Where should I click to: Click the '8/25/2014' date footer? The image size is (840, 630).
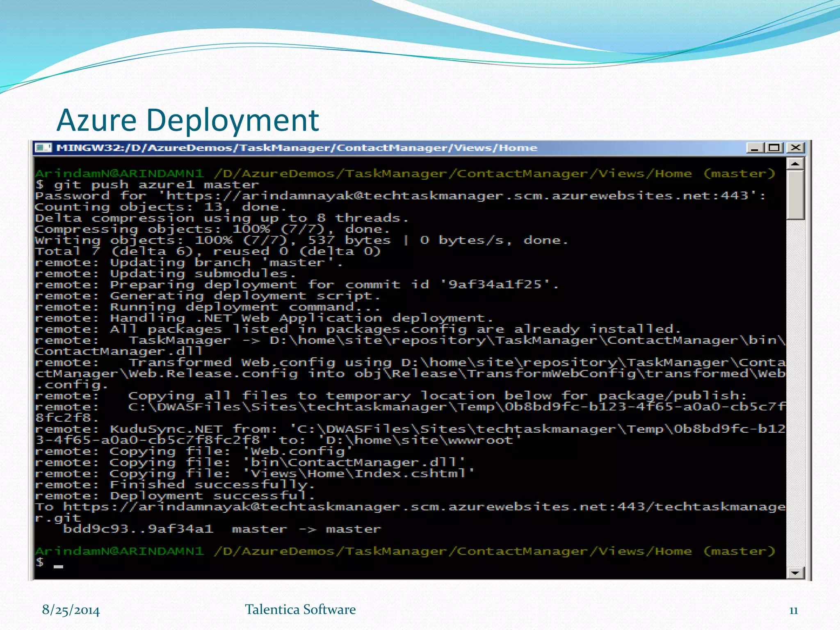coord(71,610)
